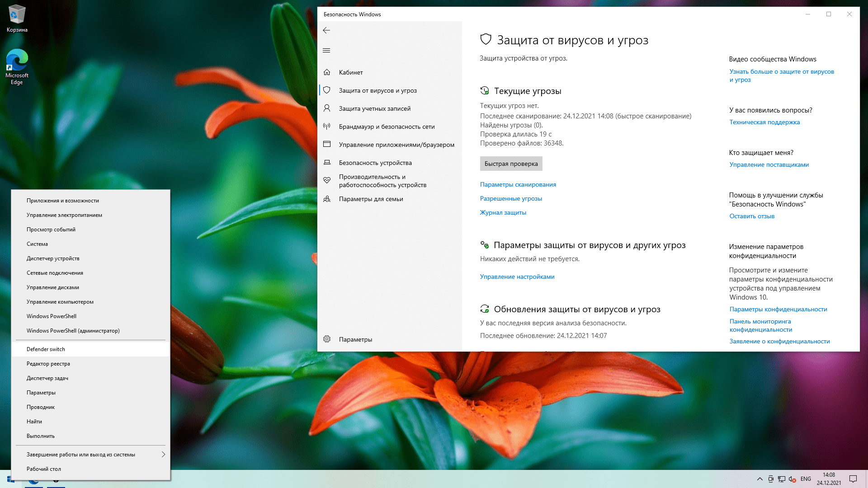Viewport: 868px width, 488px height.
Task: Open Управление приложениями/браузером section
Action: coord(396,145)
